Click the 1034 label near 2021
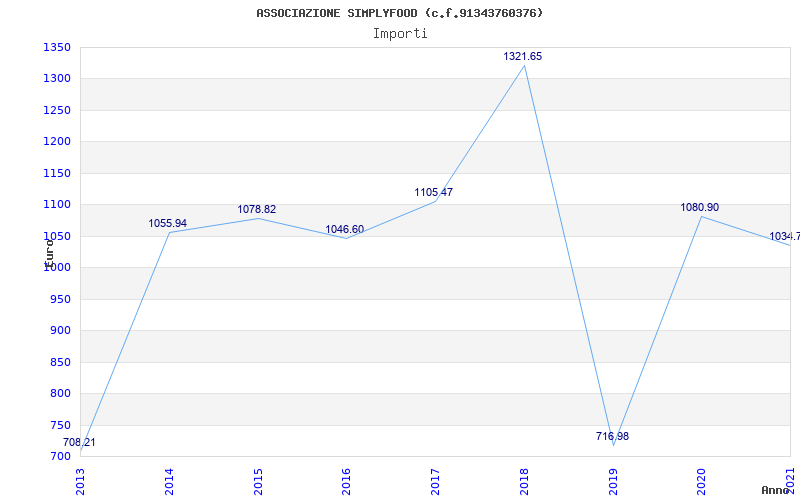 784,237
